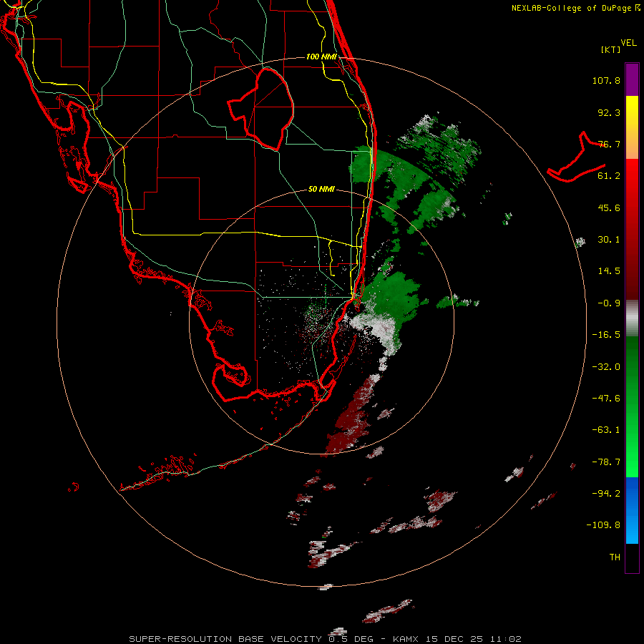Viewport: 644px width, 644px height.
Task: Select the -94.2 velocity scale value
Action: 606,494
